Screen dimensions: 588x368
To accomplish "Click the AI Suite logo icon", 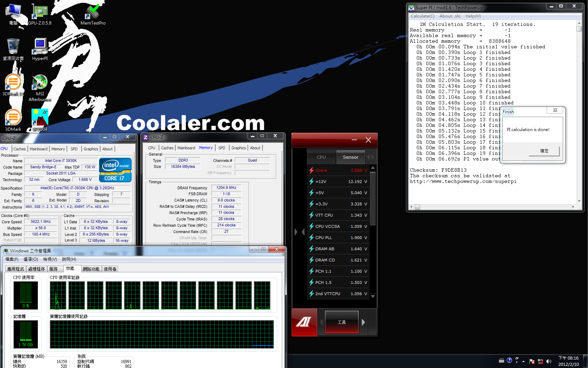I will point(304,322).
